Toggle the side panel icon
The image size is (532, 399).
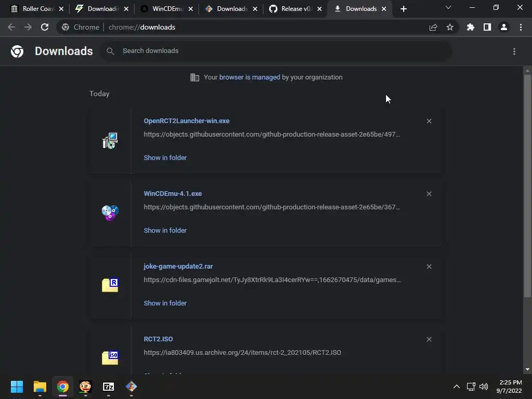487,27
